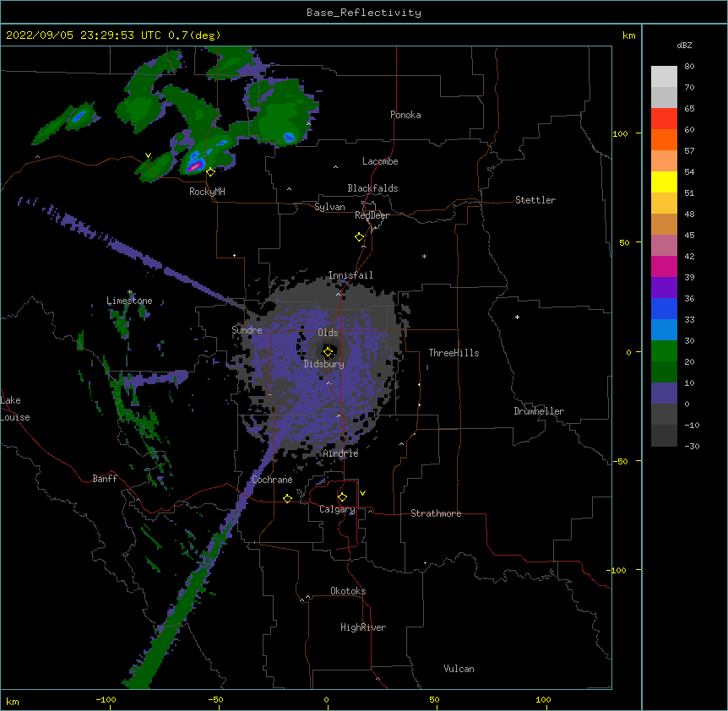The width and height of the screenshot is (728, 711).
Task: Click the Blackfalds city label
Action: [x=372, y=188]
